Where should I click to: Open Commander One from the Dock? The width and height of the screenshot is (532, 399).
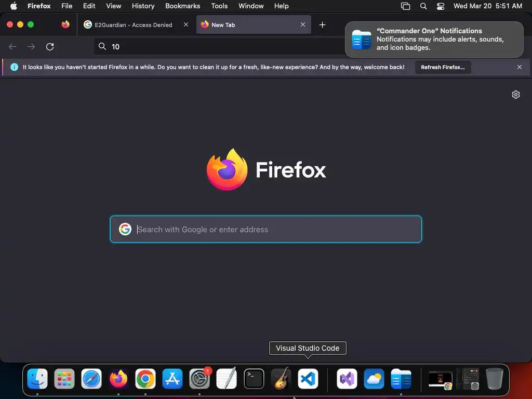pyautogui.click(x=401, y=379)
